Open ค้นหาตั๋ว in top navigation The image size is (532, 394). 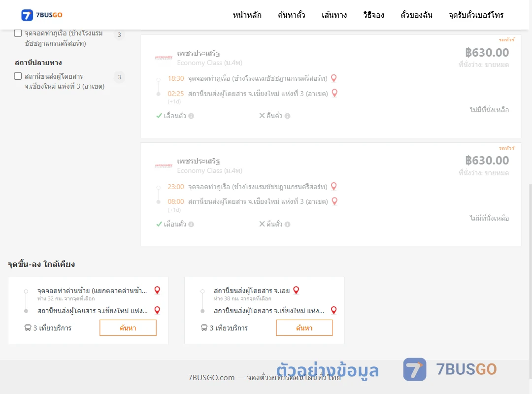pyautogui.click(x=292, y=15)
